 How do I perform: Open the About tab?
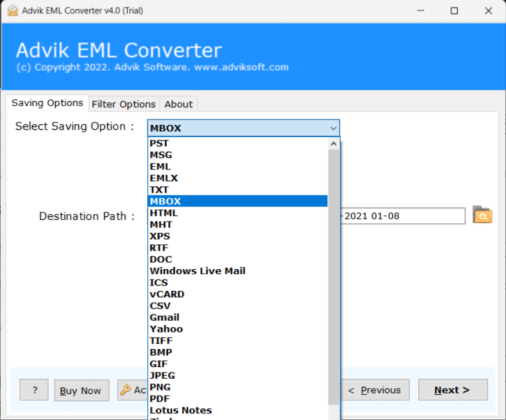click(x=179, y=104)
